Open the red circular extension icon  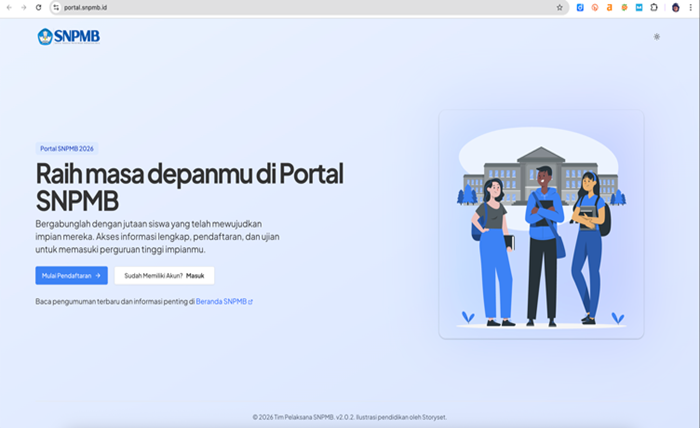click(x=595, y=8)
